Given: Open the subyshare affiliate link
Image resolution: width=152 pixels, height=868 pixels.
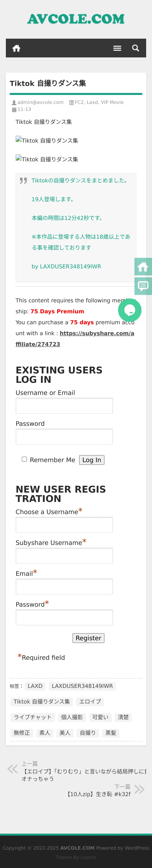Looking at the screenshot, I should 97,333.
